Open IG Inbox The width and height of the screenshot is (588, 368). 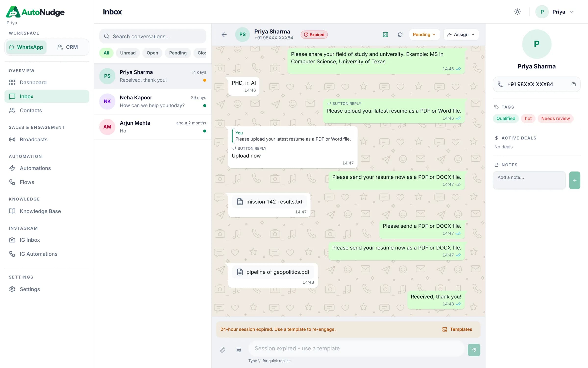(x=47, y=240)
